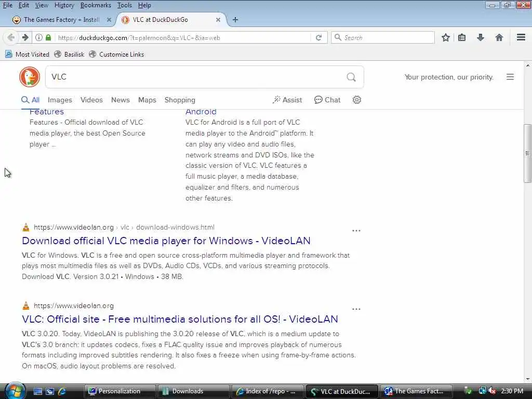532x399 pixels.
Task: Switch to Index of /repo taskbar window
Action: pyautogui.click(x=268, y=391)
